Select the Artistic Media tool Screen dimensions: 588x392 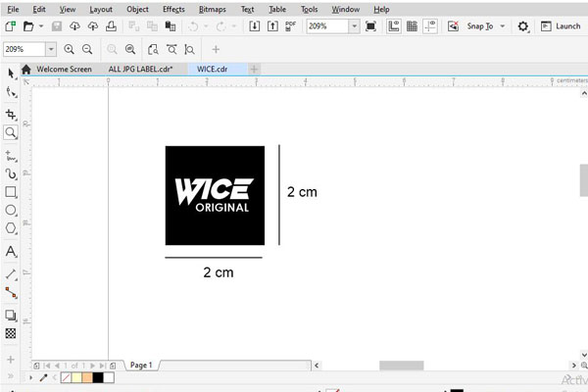(x=11, y=174)
